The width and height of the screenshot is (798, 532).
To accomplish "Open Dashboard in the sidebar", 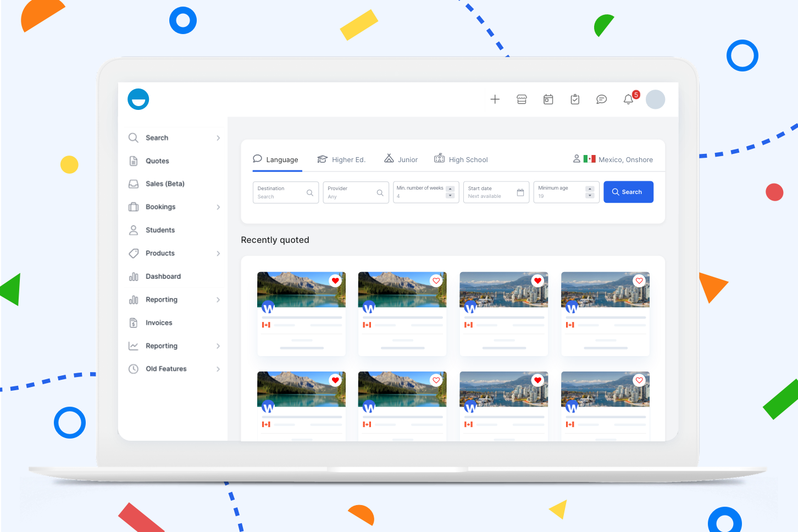I will (x=163, y=276).
